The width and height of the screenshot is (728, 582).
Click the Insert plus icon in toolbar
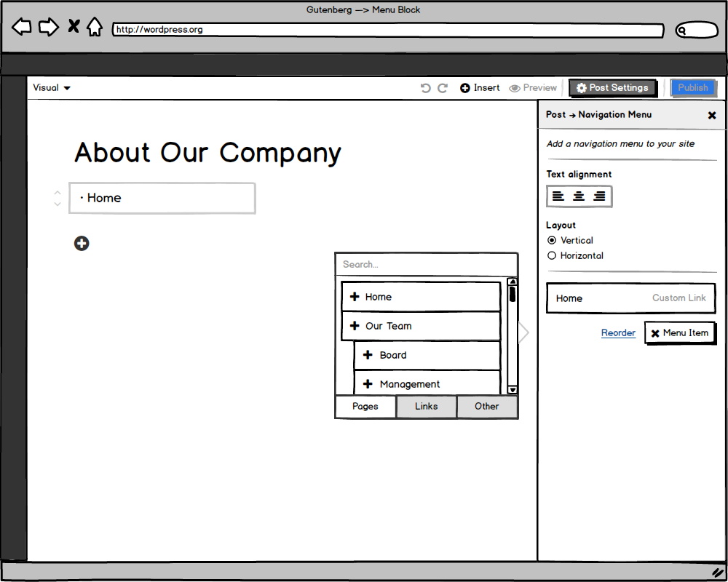pos(465,88)
